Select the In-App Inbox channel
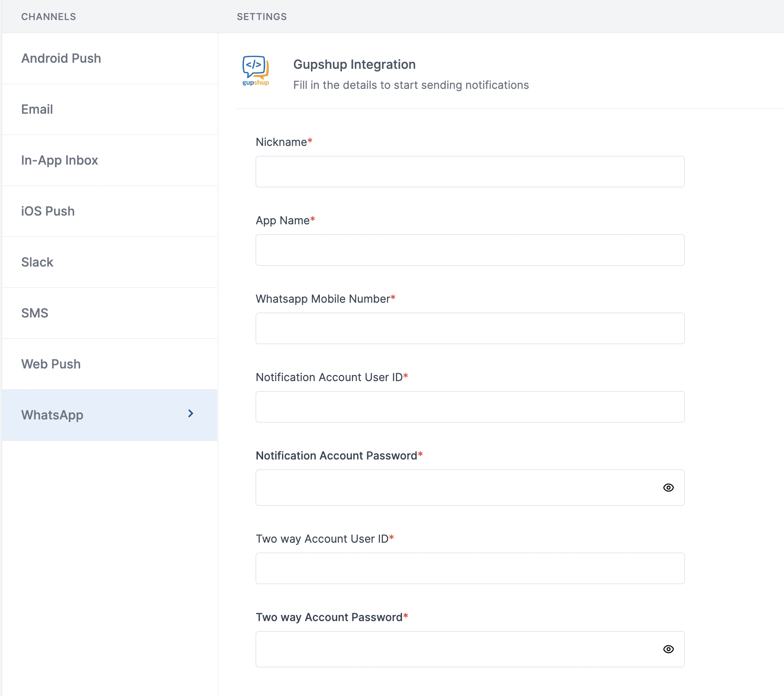The height and width of the screenshot is (696, 784). 110,160
